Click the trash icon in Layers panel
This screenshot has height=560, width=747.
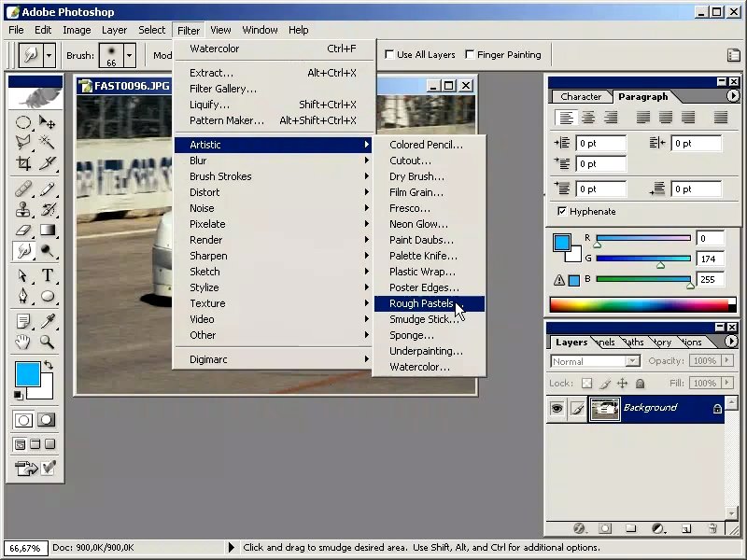point(712,528)
